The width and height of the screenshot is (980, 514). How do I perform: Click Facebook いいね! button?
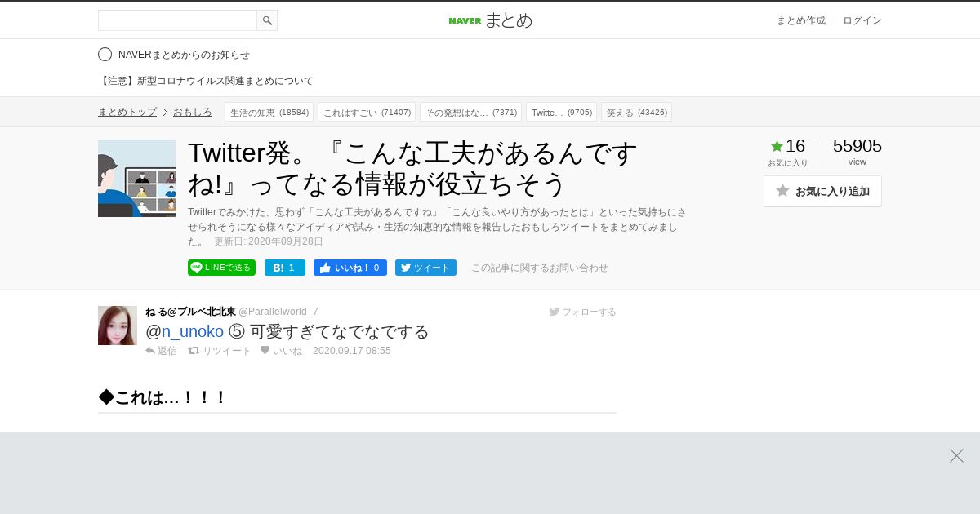coord(350,268)
